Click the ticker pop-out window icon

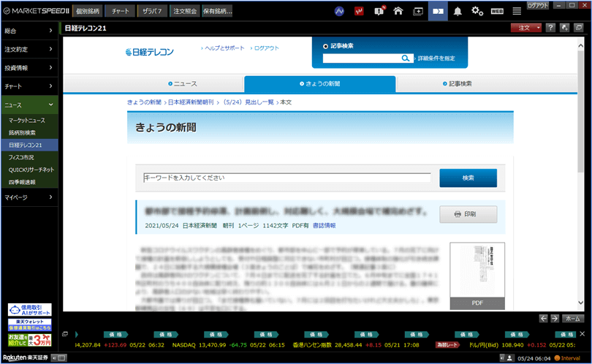pyautogui.click(x=65, y=334)
